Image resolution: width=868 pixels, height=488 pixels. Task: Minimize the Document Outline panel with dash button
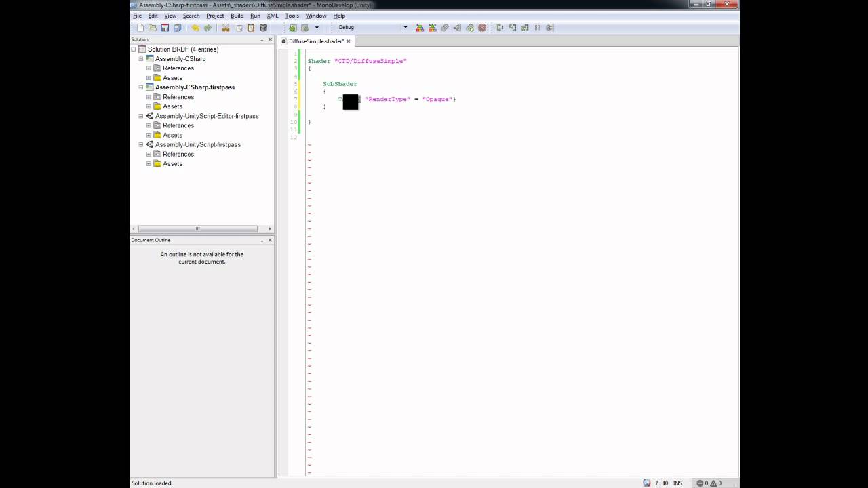tap(262, 240)
